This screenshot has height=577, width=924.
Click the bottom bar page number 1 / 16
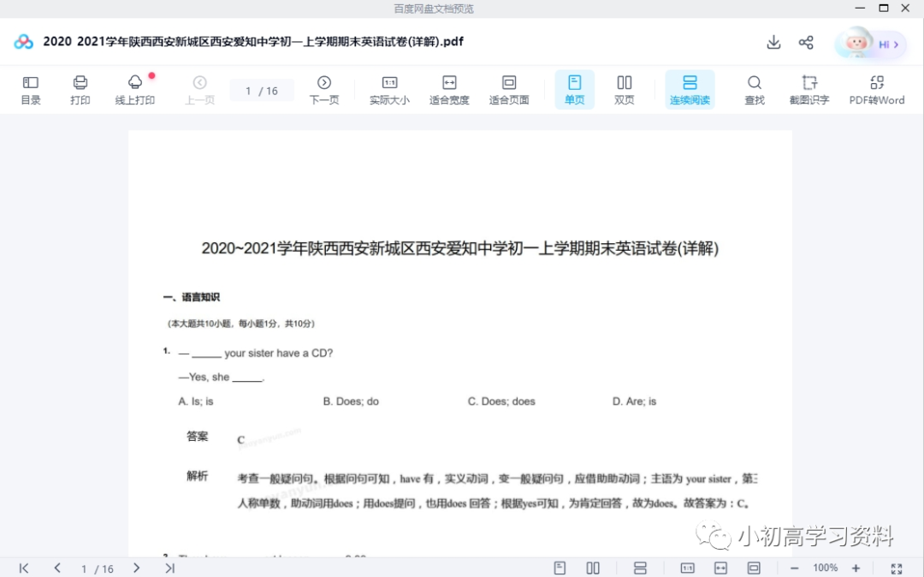click(x=98, y=568)
